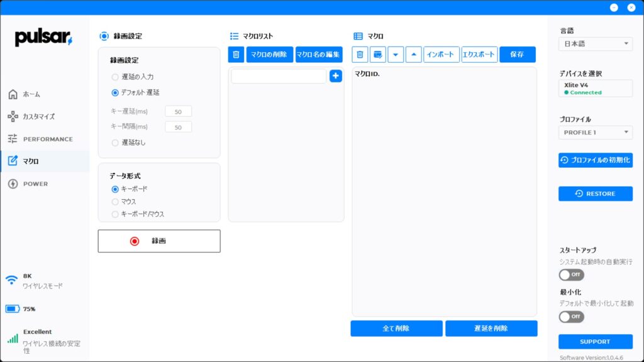Select the Xlite V4 connected device
Viewport: 644px width, 362px height.
coord(596,88)
